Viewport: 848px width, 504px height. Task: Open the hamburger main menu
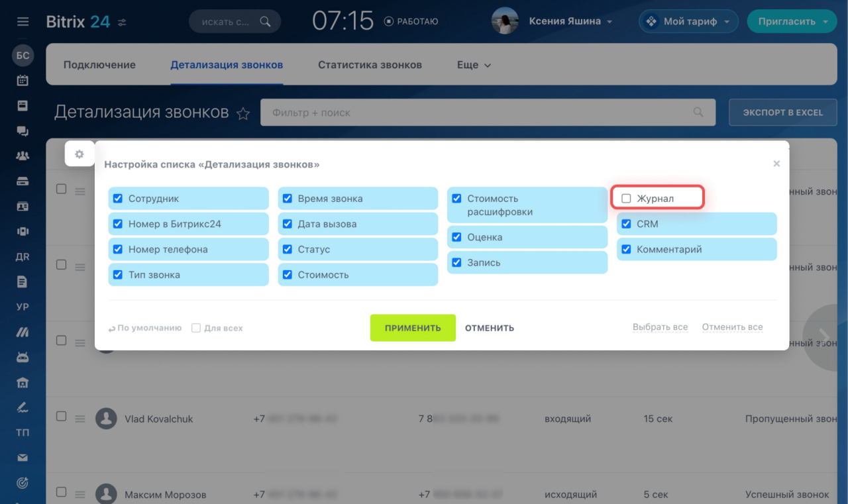click(23, 22)
